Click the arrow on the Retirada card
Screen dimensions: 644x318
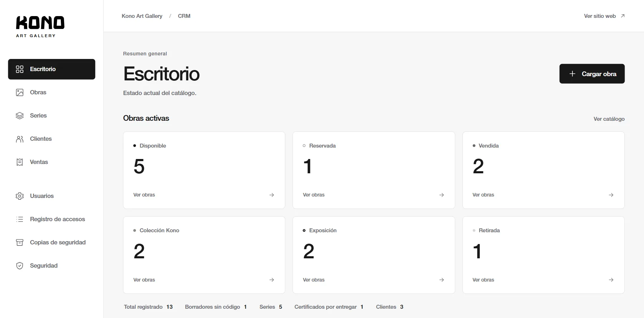[611, 280]
